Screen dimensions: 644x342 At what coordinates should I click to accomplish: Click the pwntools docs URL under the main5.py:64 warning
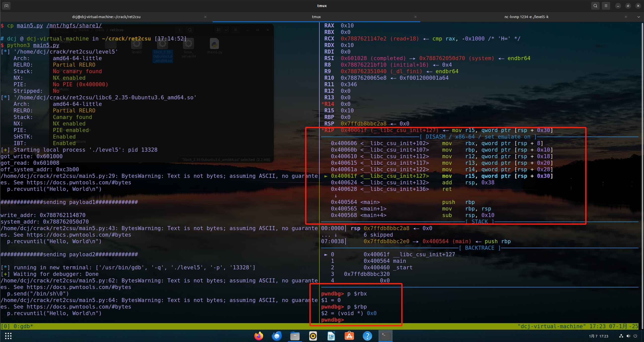79,307
